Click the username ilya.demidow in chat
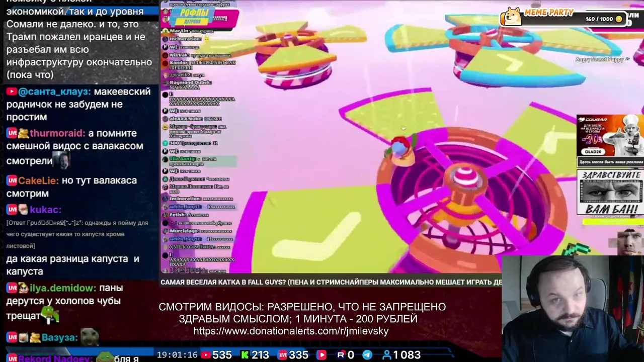 [63, 288]
